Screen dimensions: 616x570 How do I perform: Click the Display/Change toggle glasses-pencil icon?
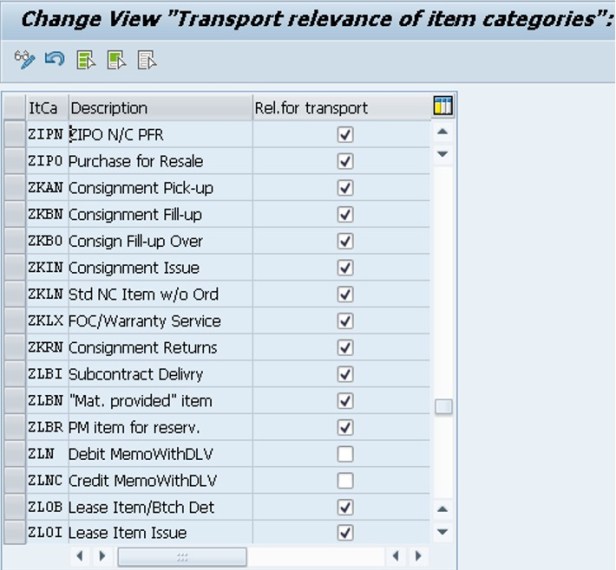click(x=25, y=61)
